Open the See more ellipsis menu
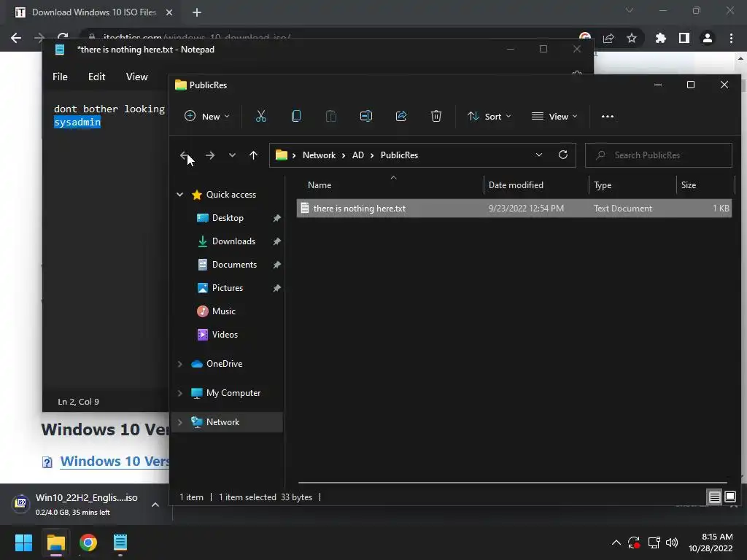Viewport: 747px width, 560px height. [x=608, y=116]
